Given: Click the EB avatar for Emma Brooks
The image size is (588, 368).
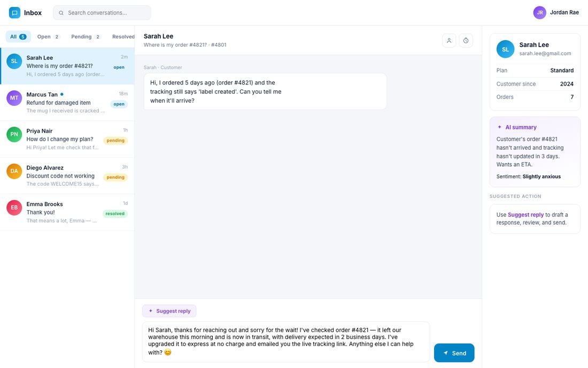Looking at the screenshot, I should coord(14,208).
